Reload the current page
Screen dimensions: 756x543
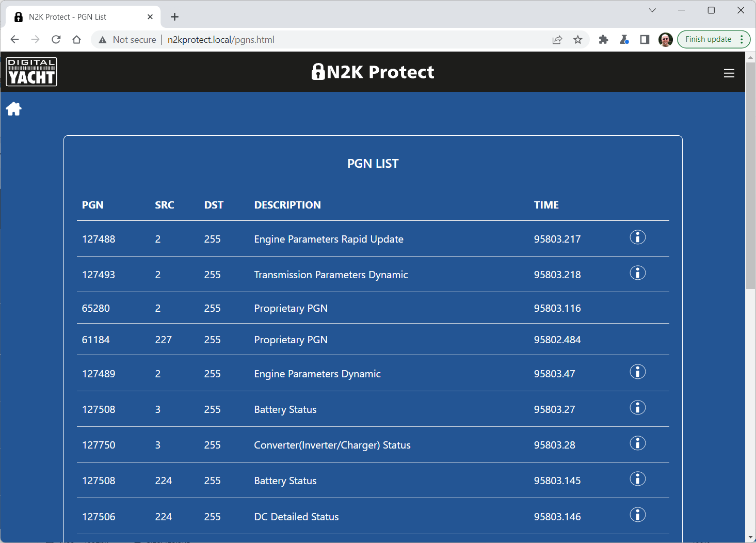[x=56, y=40]
